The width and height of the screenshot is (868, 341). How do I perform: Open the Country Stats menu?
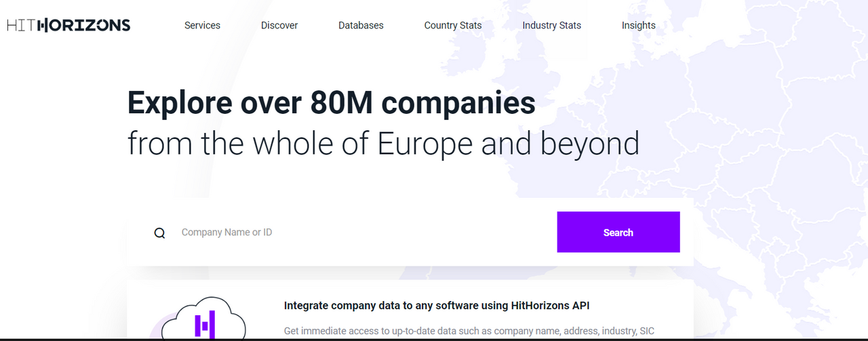pos(453,25)
